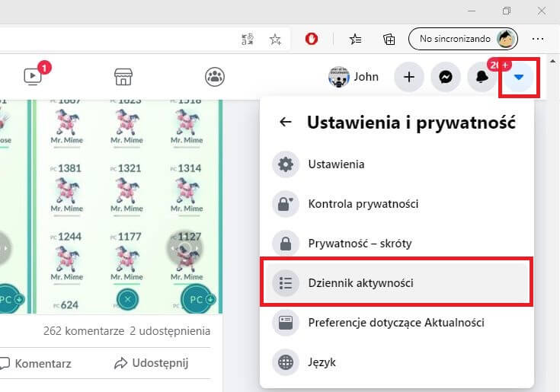Click the Ustawienia gear icon
This screenshot has height=392, width=560.
coord(286,164)
